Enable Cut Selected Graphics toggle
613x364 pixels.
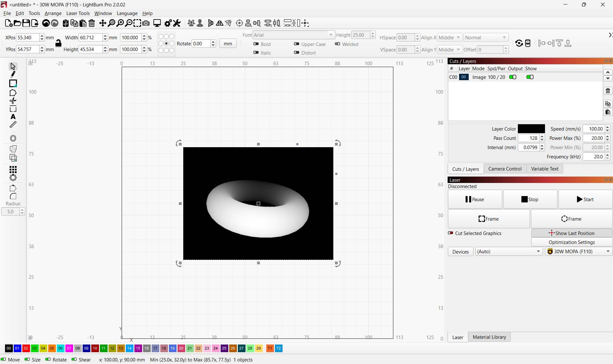451,233
